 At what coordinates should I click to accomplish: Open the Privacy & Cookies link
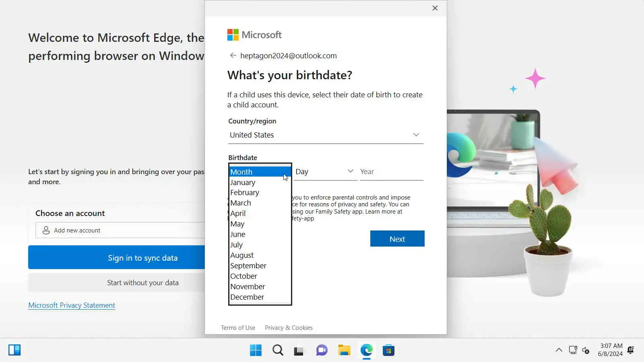[289, 328]
